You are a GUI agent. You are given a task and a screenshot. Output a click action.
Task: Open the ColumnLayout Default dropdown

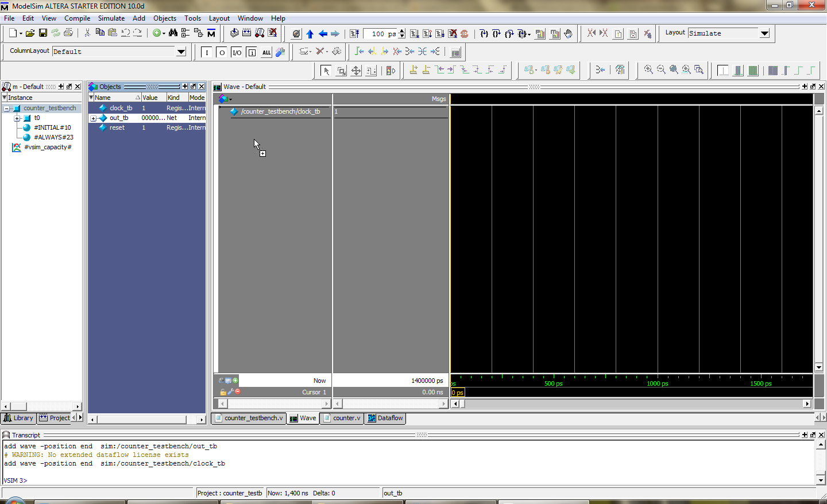[181, 52]
